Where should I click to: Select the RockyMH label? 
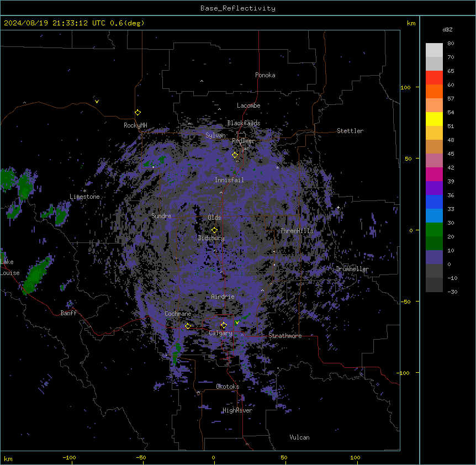pyautogui.click(x=135, y=125)
